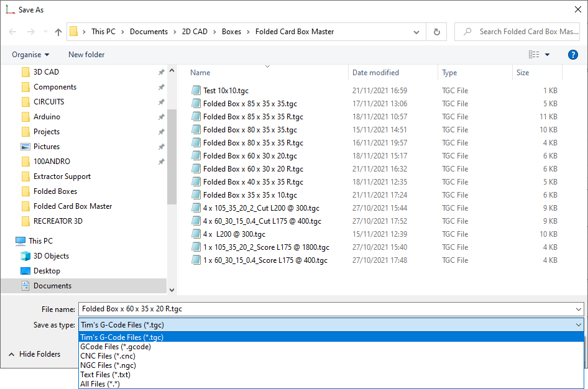Select Folded Box x 35 x 35 x 10.tgc

pyautogui.click(x=250, y=195)
